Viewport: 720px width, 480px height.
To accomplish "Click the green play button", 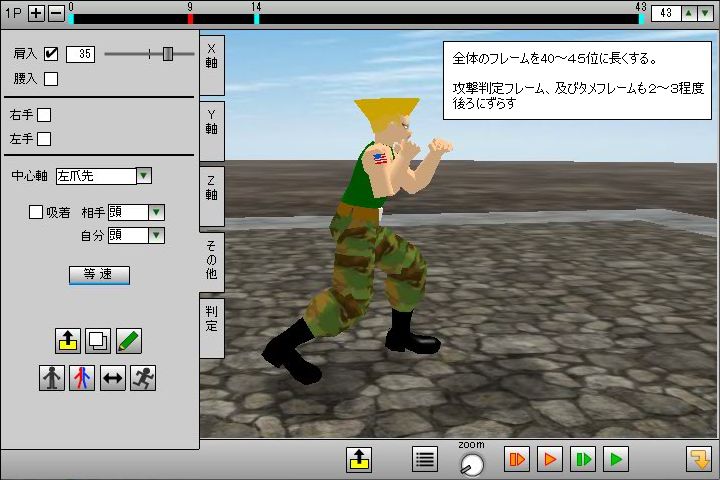I will (x=616, y=459).
